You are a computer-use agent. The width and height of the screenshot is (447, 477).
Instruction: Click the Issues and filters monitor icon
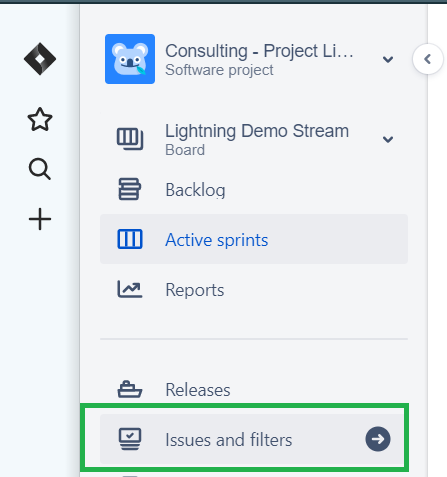pos(130,439)
